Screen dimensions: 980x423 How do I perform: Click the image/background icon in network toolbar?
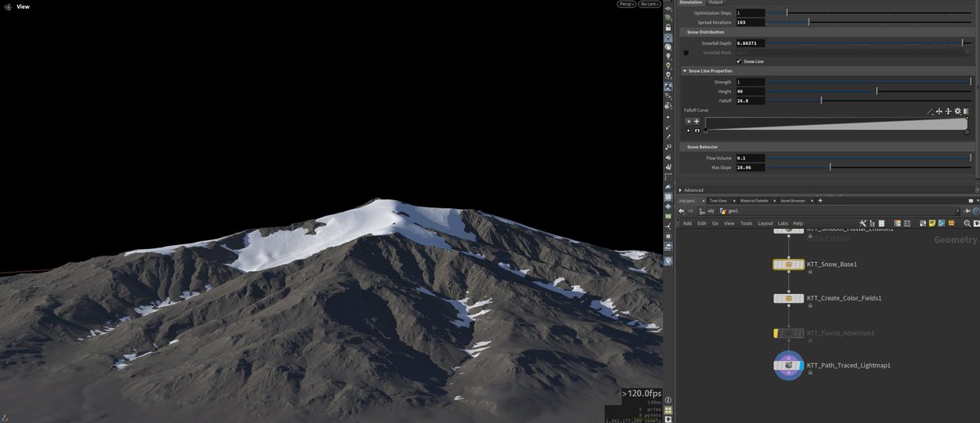942,223
